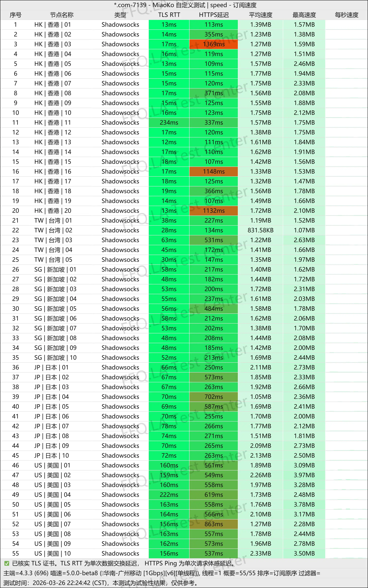Select the US | 美国 | 10 node
The width and height of the screenshot is (368, 588).
tap(53, 554)
